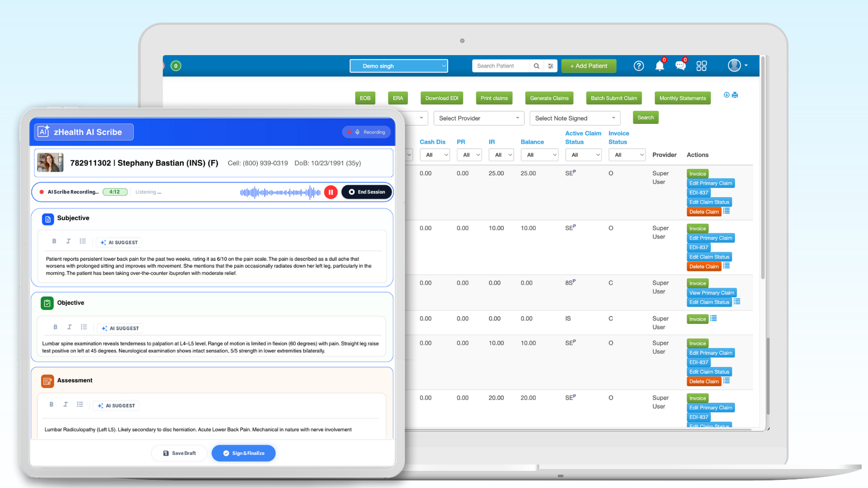This screenshot has height=488, width=868.
Task: Open the ERA tab button
Action: click(x=398, y=98)
